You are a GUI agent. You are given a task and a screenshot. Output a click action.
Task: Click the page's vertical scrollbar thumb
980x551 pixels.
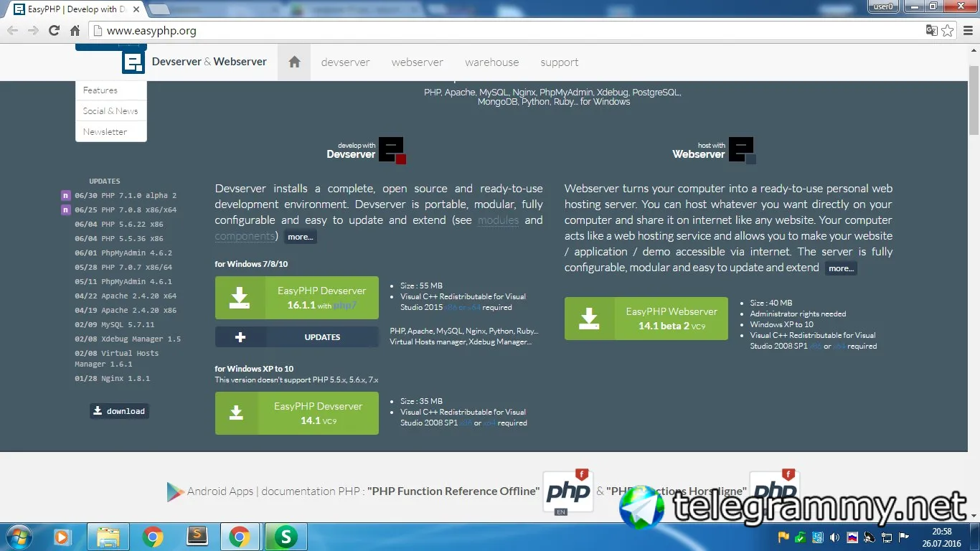point(974,99)
